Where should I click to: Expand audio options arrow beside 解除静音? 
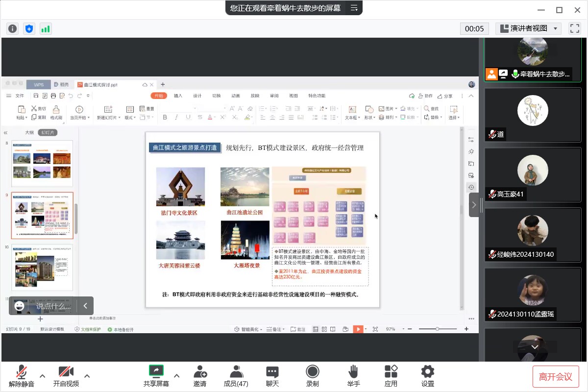click(43, 376)
